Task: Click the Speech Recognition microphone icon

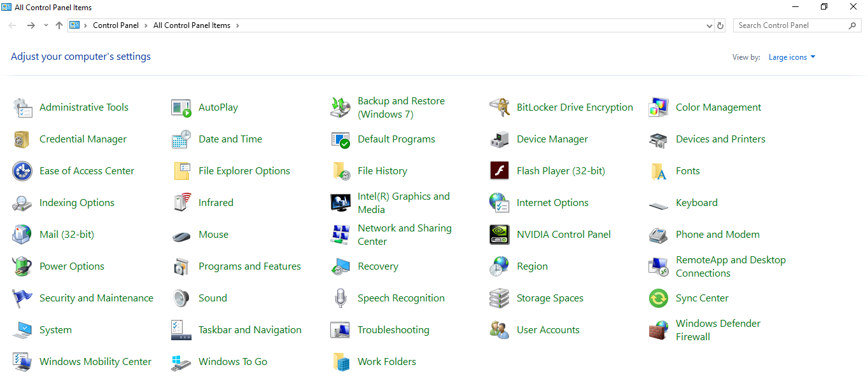Action: point(340,298)
